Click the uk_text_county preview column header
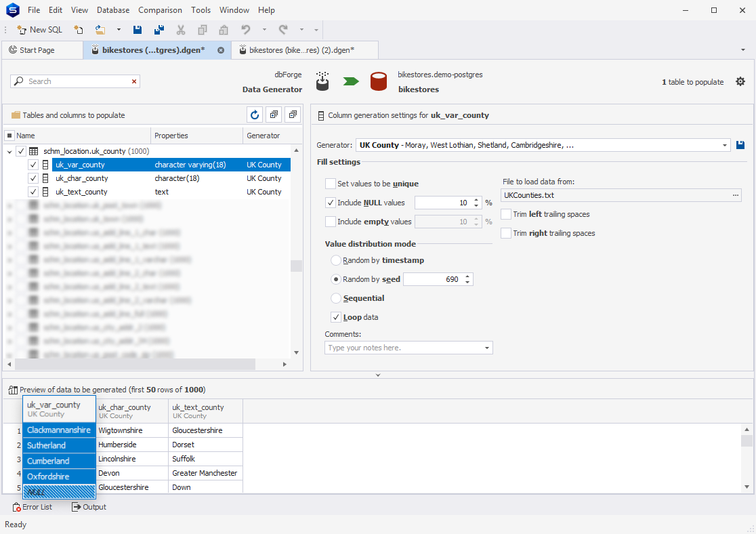Viewport: 756px width, 534px height. (x=205, y=411)
